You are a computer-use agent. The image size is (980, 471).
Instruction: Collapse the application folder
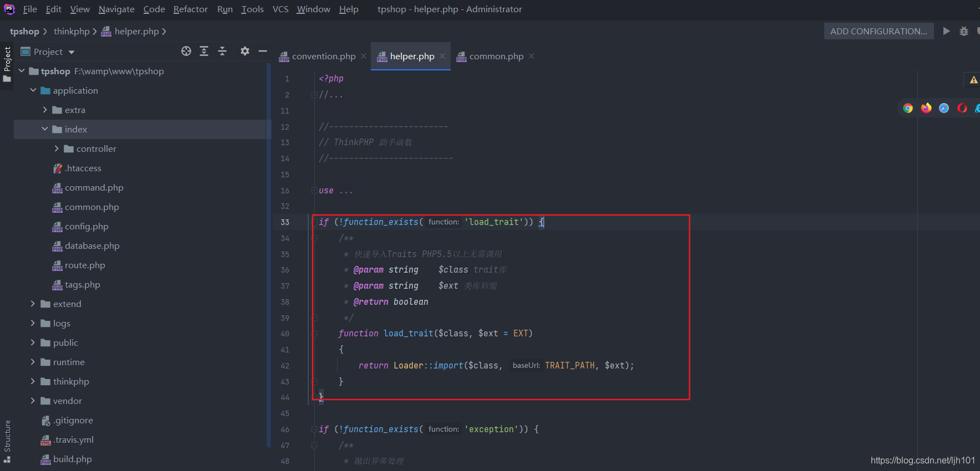tap(33, 90)
